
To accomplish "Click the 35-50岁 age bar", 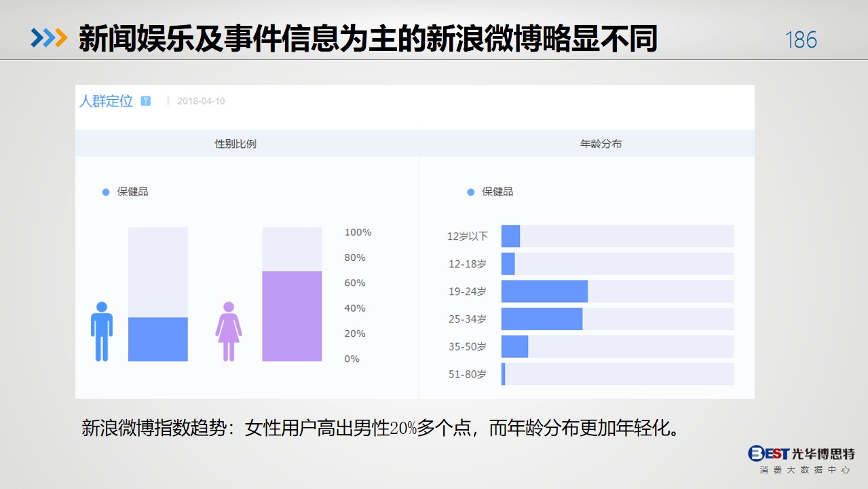I will [x=514, y=346].
